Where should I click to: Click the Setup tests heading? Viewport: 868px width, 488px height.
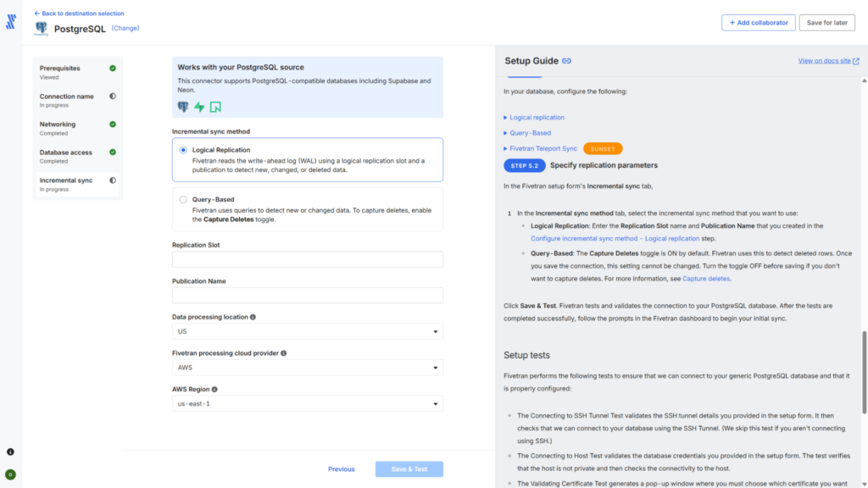click(526, 355)
